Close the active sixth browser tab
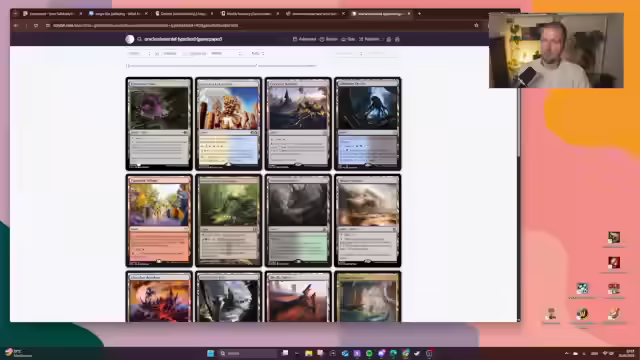Screen dimensions: 640x360 pyautogui.click(x=409, y=13)
